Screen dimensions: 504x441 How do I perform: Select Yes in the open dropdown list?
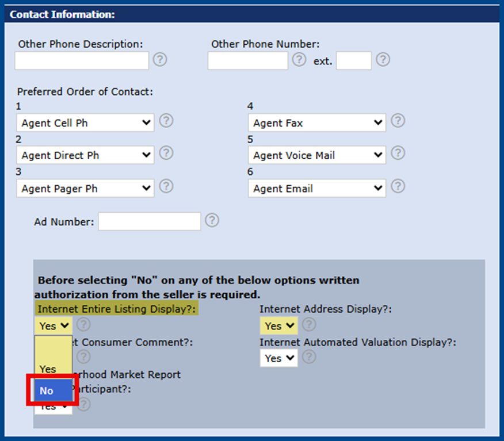coord(53,369)
